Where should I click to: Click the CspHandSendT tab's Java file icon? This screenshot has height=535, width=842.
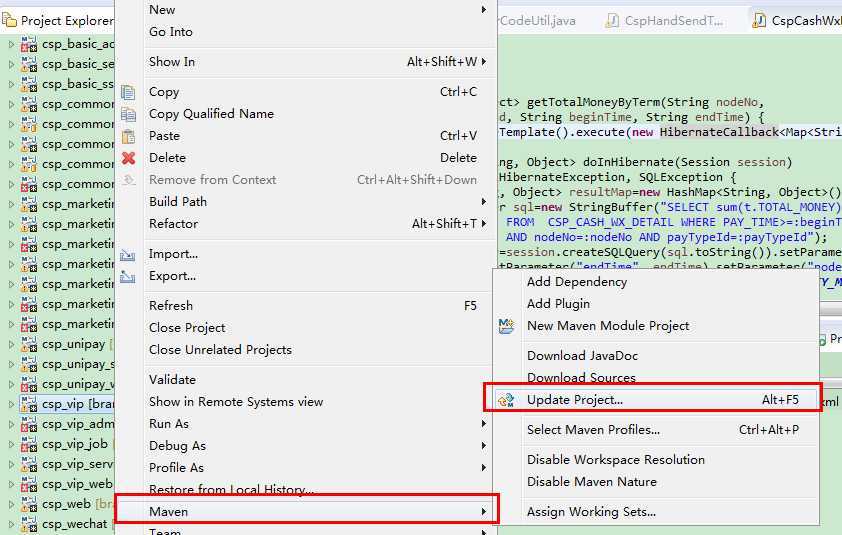tap(612, 20)
